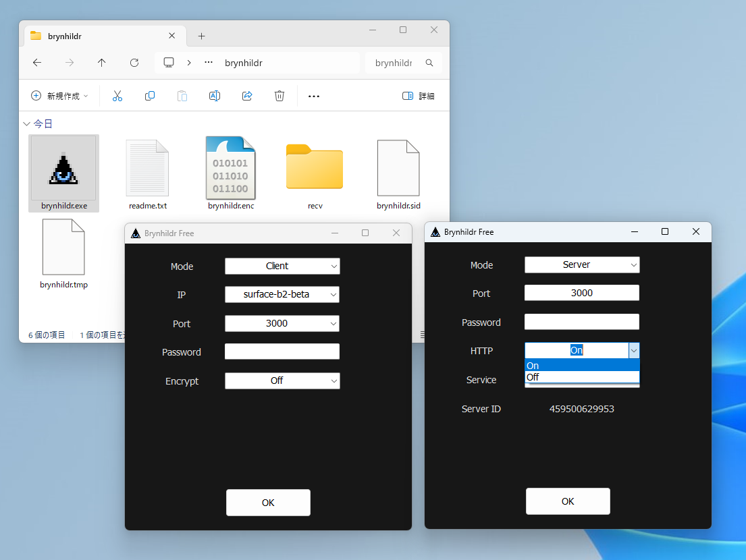Viewport: 746px width, 560px height.
Task: Click the Delete trash icon in Explorer
Action: coord(279,96)
